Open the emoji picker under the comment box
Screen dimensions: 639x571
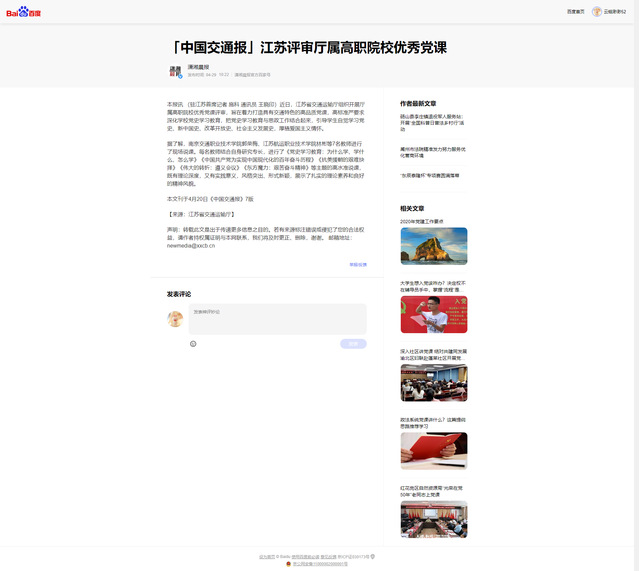point(193,343)
